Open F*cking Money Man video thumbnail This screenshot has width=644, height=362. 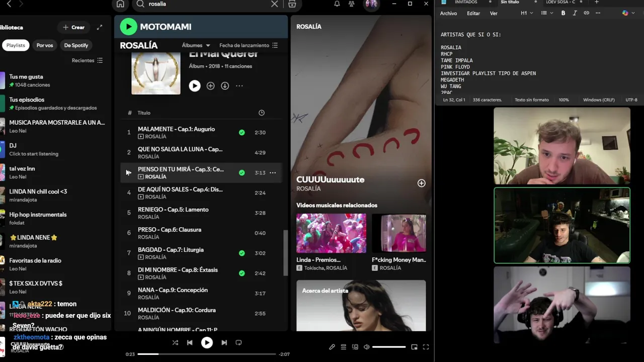coord(399,233)
